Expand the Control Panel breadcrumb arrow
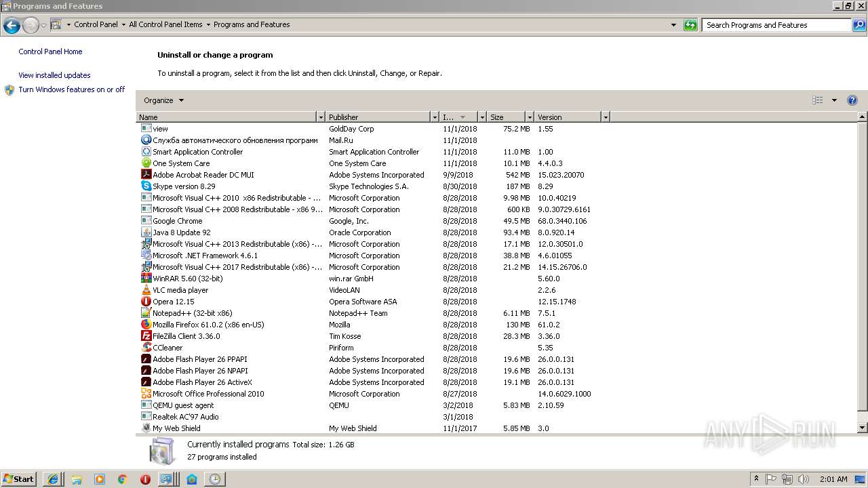Viewport: 868px width, 488px height. click(x=123, y=25)
